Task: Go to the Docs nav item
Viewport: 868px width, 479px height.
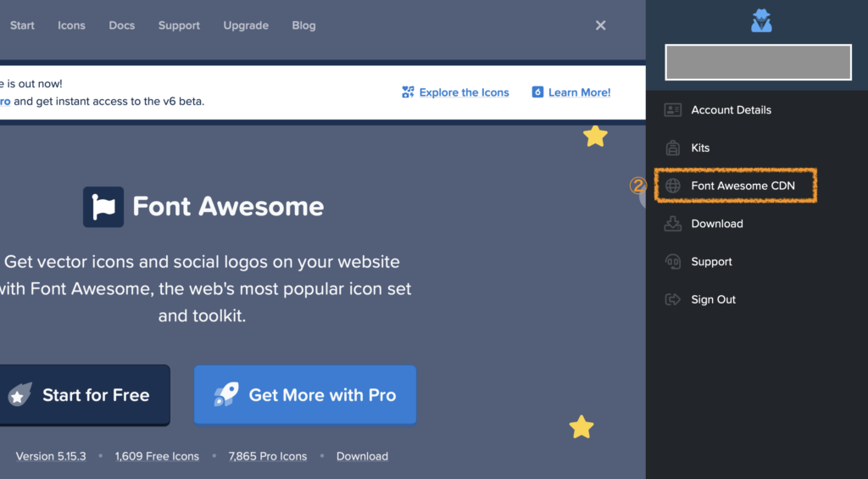Action: click(122, 25)
